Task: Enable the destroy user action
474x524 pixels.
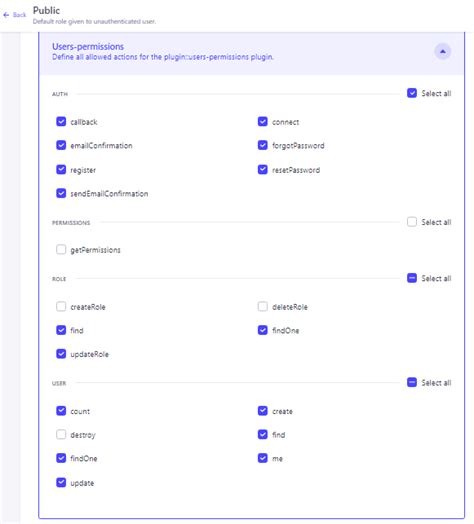Action: [61, 434]
